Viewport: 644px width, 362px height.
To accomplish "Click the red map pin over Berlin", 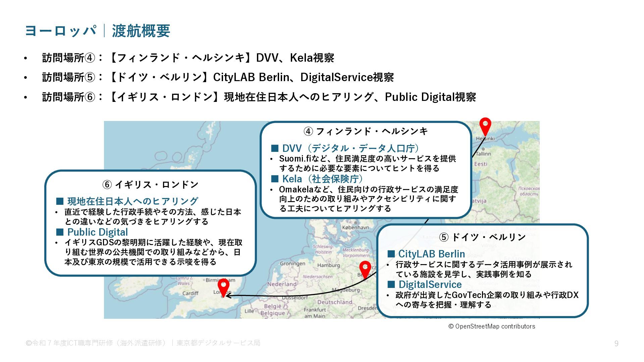I will [x=365, y=269].
